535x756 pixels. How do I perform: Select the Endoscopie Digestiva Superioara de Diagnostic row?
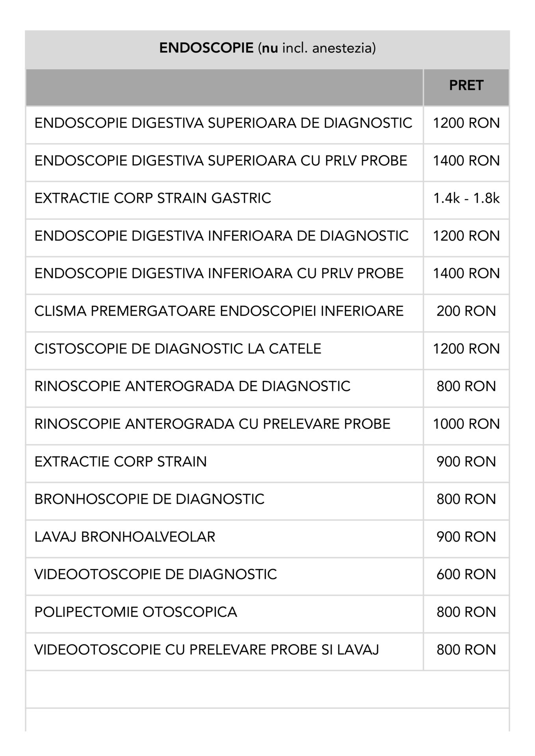point(223,123)
